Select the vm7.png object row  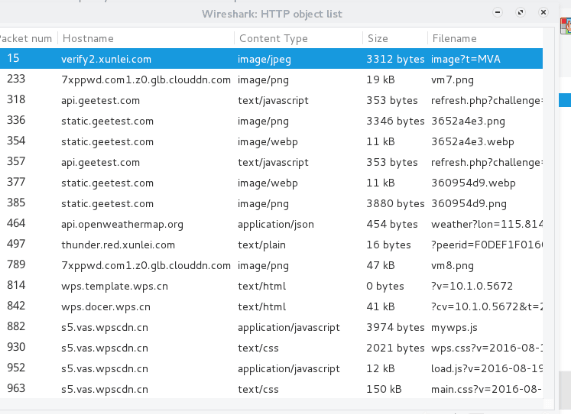[271, 79]
